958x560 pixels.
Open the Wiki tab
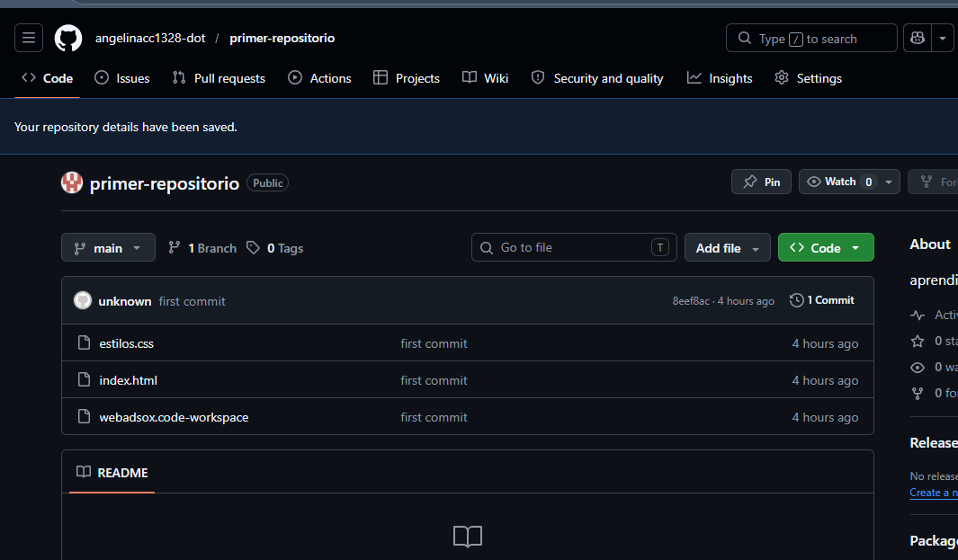click(x=485, y=78)
